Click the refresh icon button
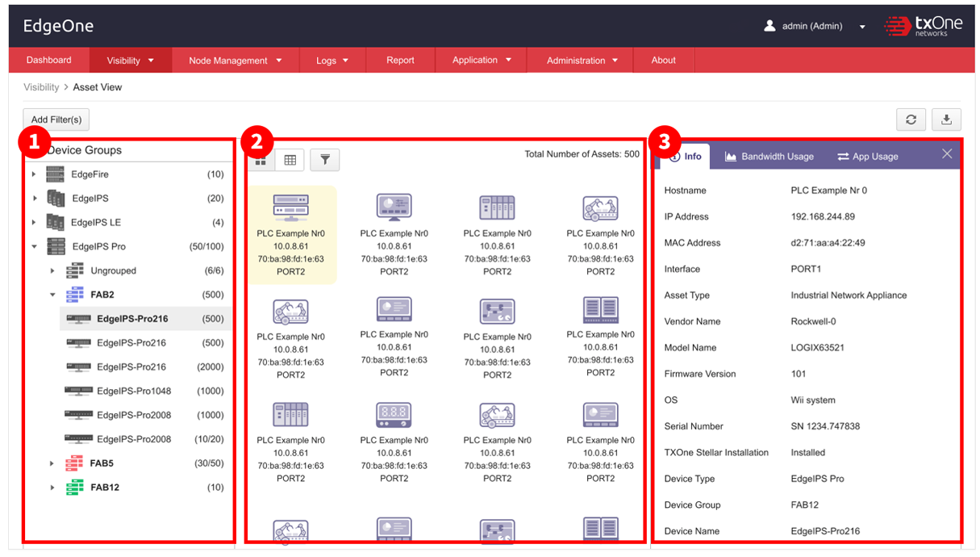980x557 pixels. [911, 119]
